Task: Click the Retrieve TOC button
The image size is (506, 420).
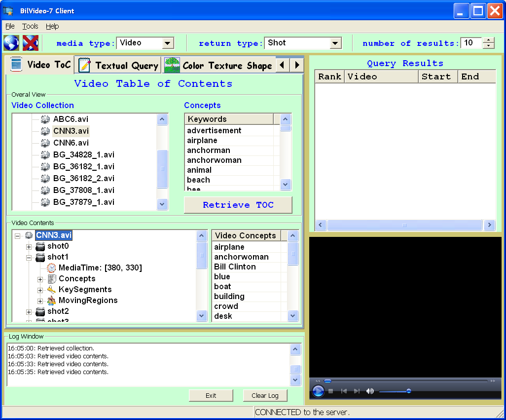Action: [238, 205]
